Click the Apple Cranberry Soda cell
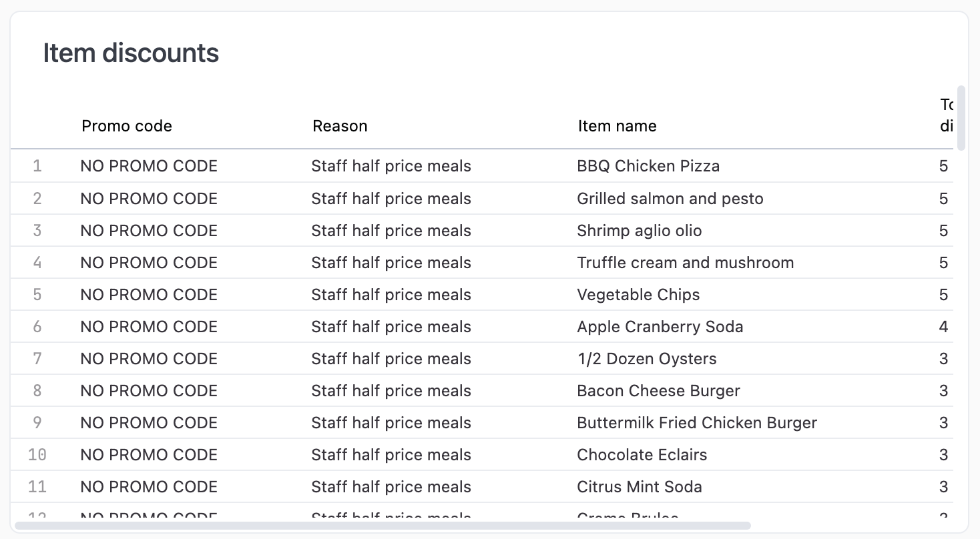This screenshot has height=539, width=980. pyautogui.click(x=660, y=326)
